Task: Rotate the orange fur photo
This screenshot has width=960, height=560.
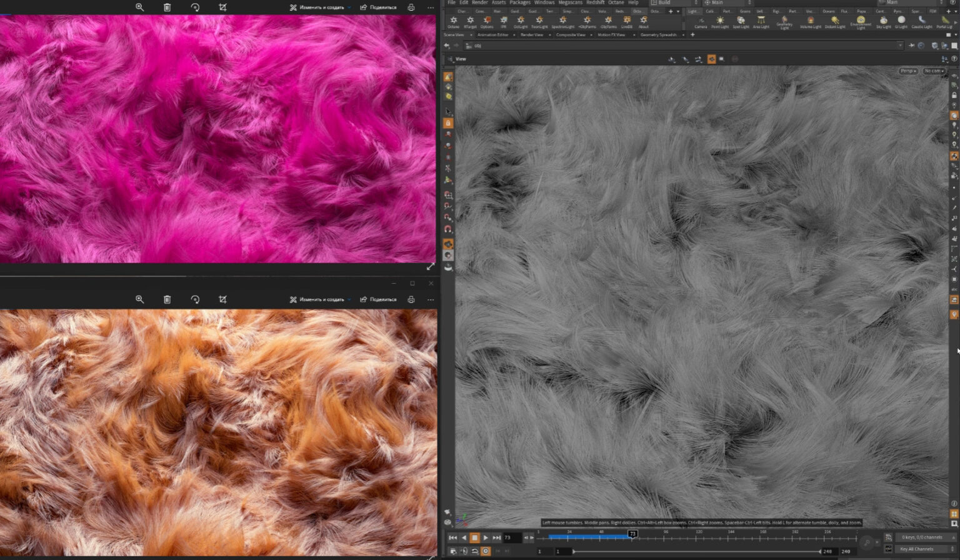Action: (x=195, y=299)
